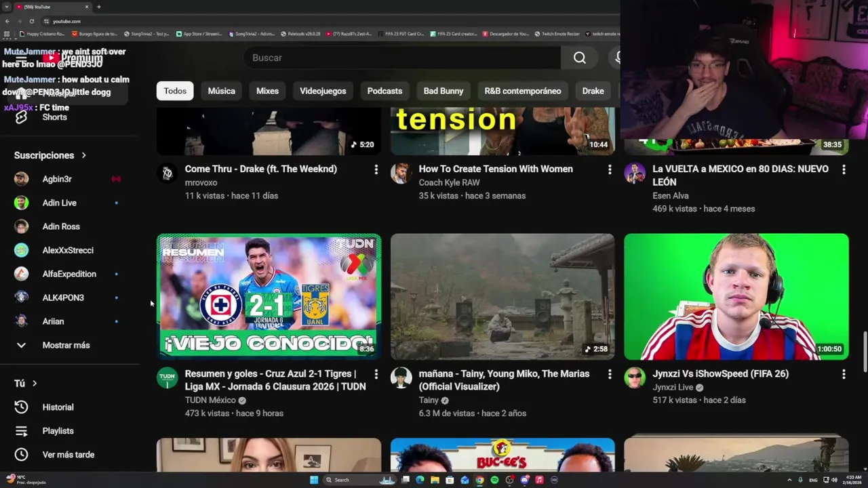Open File Explorer from the taskbar

[435, 480]
